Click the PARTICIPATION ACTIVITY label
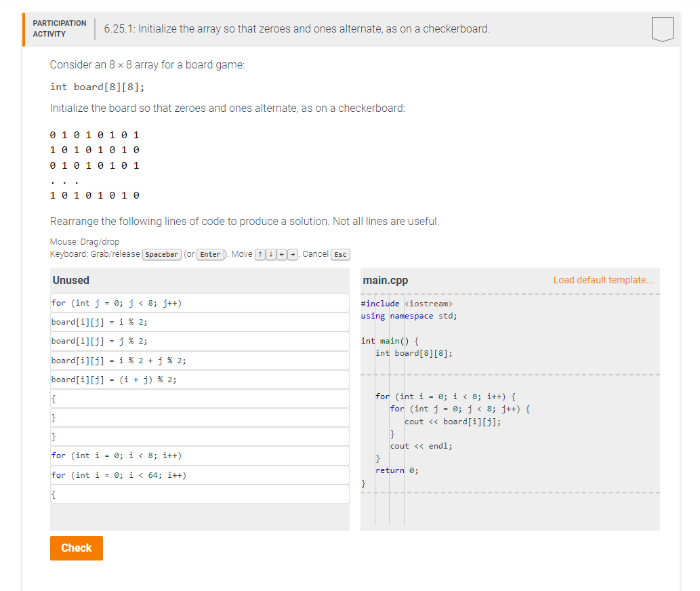Viewport: 700px width, 591px height. pyautogui.click(x=60, y=28)
